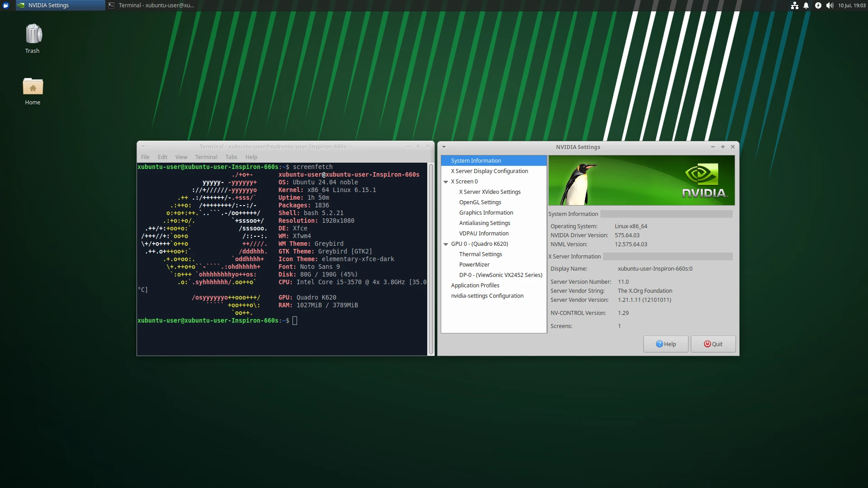Click the network connection tray icon
This screenshot has height=488, width=868.
[794, 5]
